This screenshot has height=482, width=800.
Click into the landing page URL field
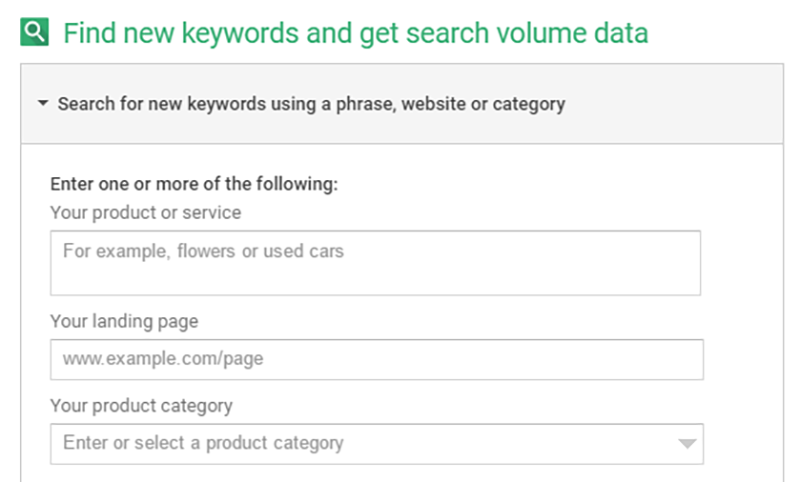point(377,360)
